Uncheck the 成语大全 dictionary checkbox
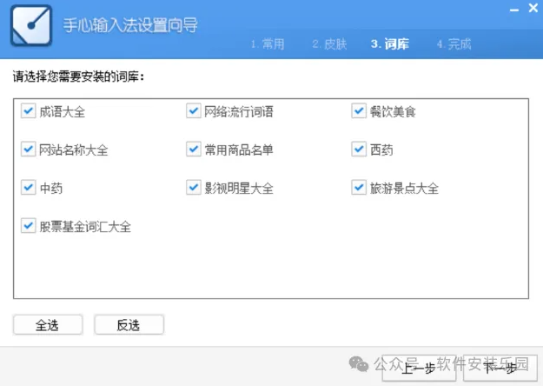This screenshot has width=543, height=392. click(29, 111)
